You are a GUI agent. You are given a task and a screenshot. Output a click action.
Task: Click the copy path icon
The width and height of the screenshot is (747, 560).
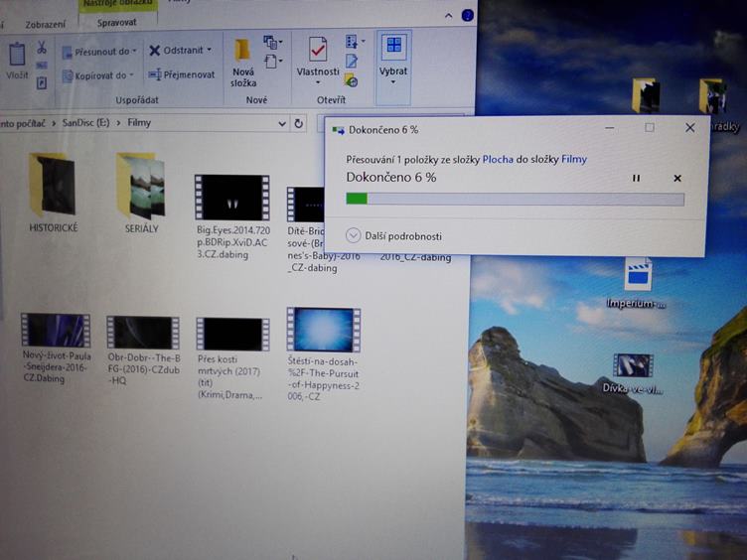point(42,65)
